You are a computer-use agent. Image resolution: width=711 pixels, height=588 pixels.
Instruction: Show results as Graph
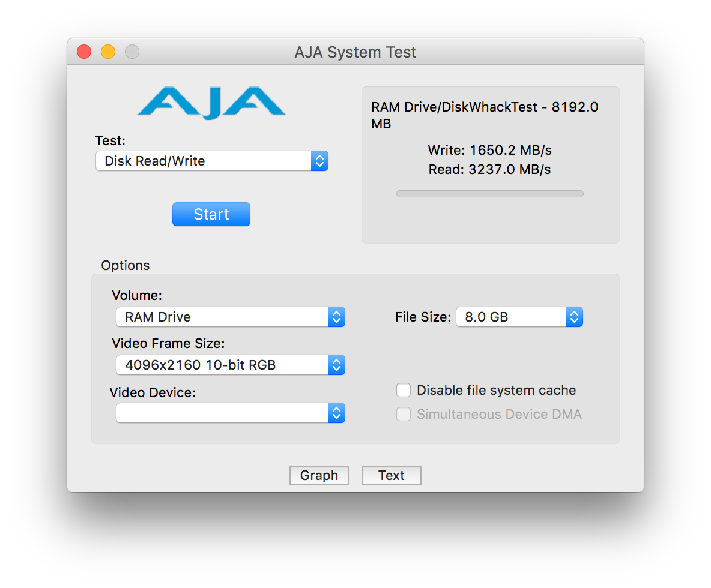pyautogui.click(x=319, y=475)
